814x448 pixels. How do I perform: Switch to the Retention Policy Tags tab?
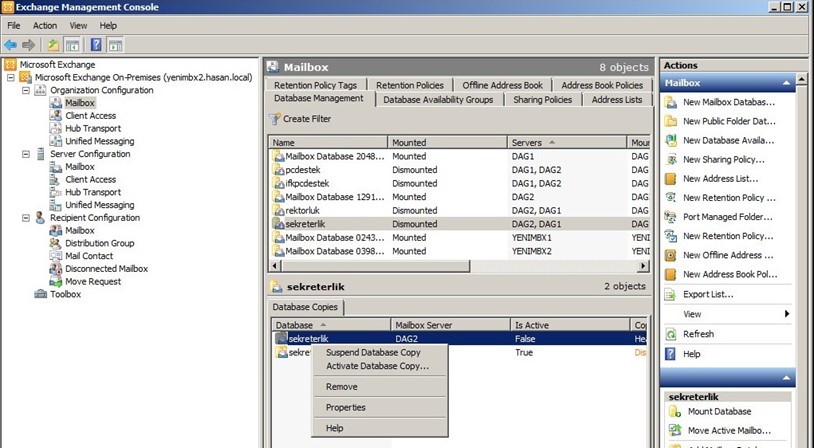[x=316, y=85]
